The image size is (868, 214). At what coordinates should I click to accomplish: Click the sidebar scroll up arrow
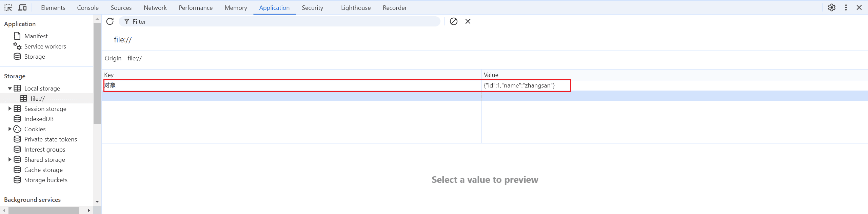[x=97, y=19]
